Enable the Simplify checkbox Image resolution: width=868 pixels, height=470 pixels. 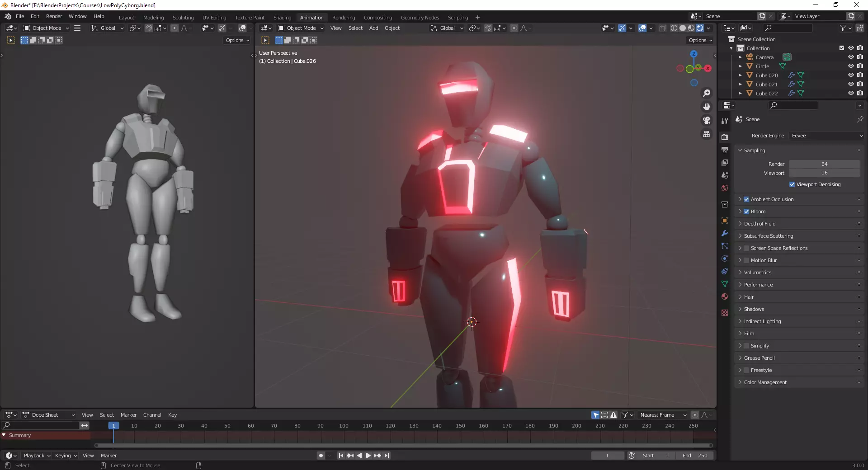(746, 346)
